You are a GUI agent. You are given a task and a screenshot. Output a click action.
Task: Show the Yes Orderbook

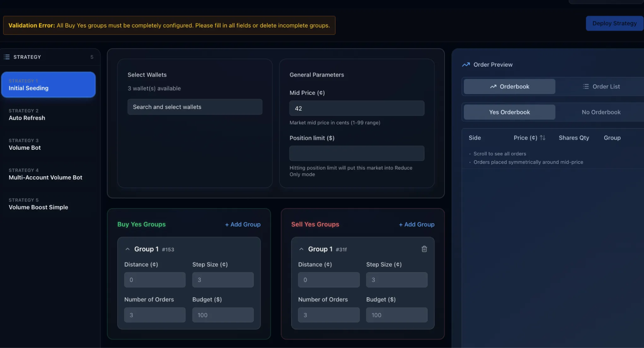(x=509, y=112)
